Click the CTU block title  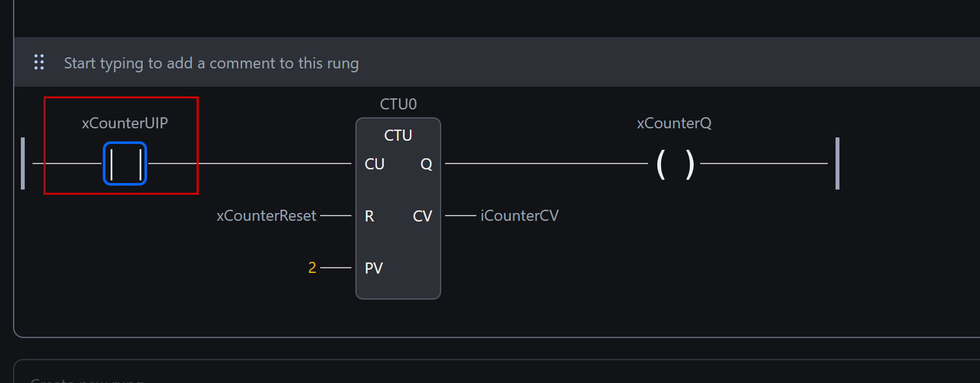[398, 135]
